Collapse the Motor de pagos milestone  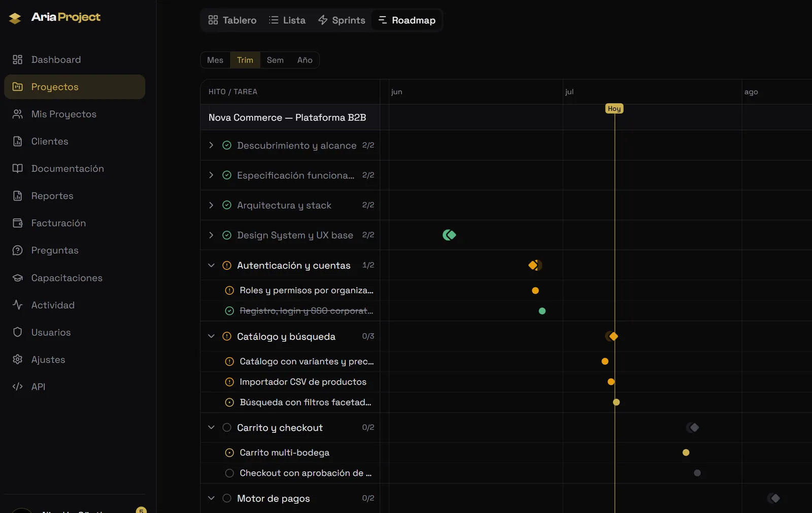211,498
